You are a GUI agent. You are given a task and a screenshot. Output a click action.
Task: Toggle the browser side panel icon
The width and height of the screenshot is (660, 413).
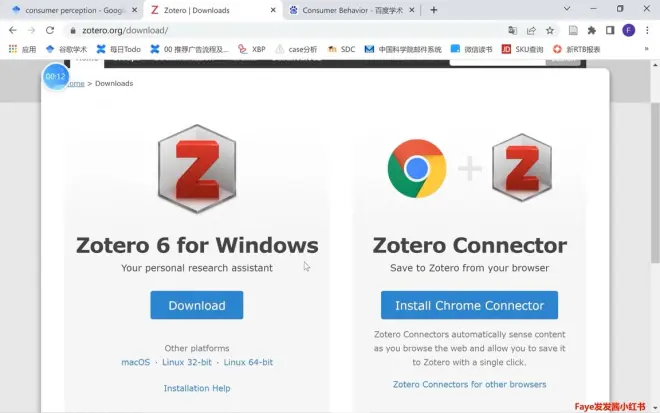coord(610,30)
